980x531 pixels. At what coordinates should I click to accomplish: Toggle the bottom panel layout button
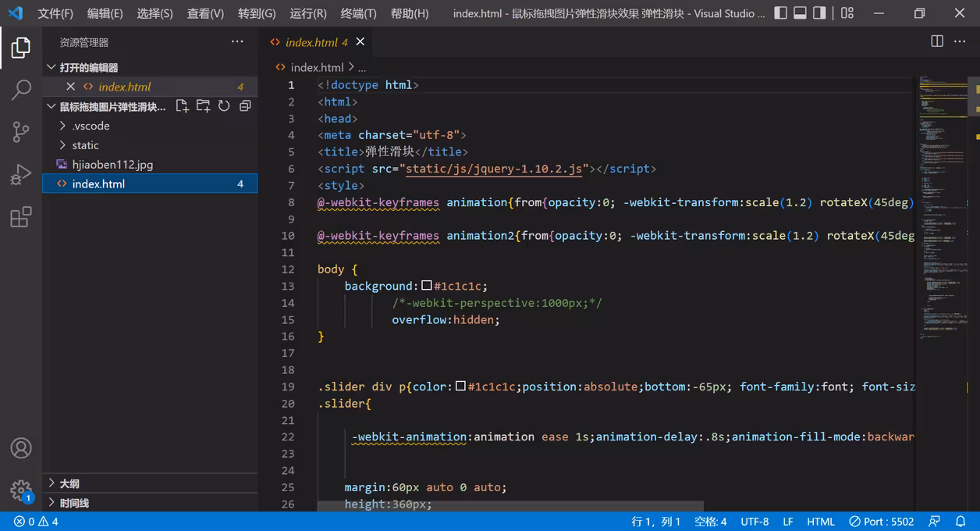click(x=800, y=13)
